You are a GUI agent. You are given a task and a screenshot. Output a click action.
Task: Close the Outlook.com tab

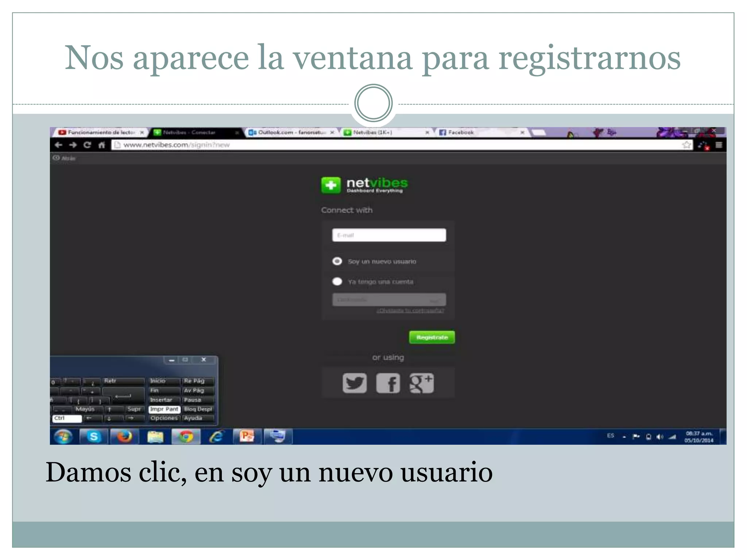332,132
